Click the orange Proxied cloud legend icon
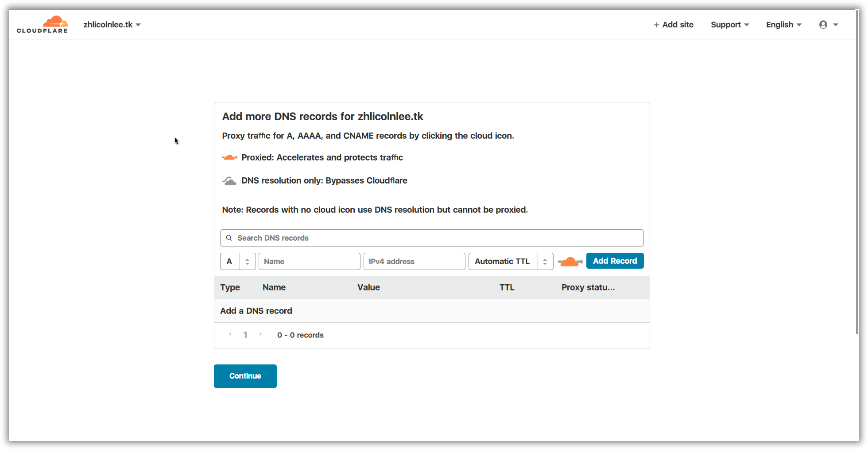 tap(229, 157)
